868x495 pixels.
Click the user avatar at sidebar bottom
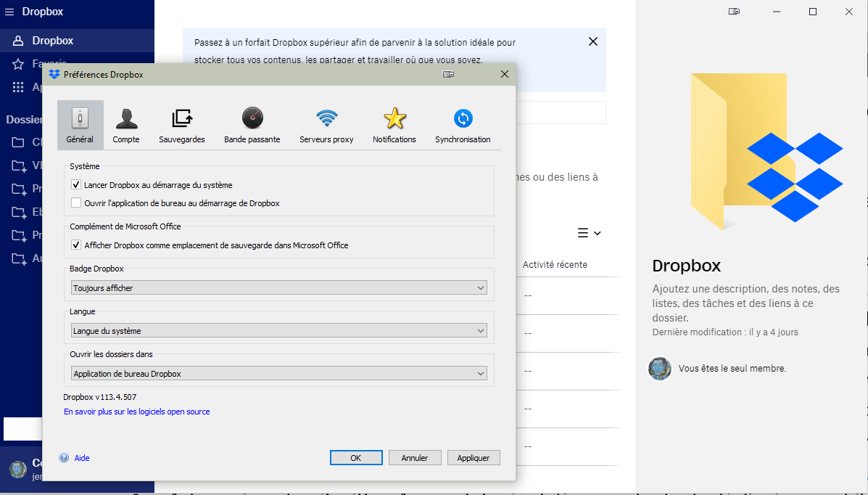17,469
